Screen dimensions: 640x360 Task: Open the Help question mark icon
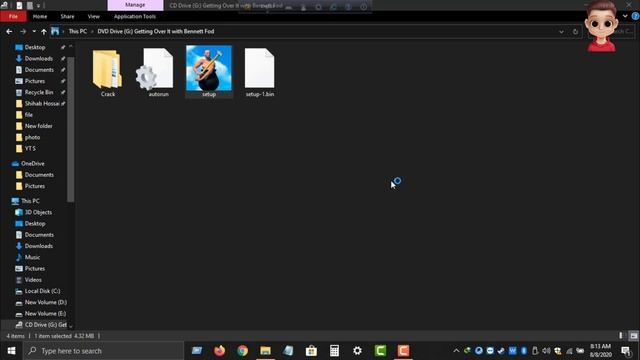click(x=635, y=16)
